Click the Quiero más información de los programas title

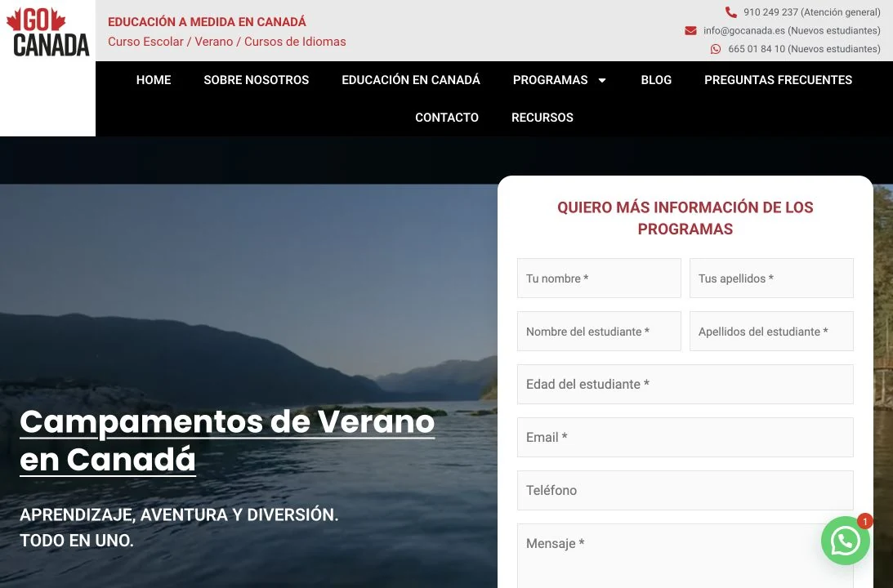685,218
